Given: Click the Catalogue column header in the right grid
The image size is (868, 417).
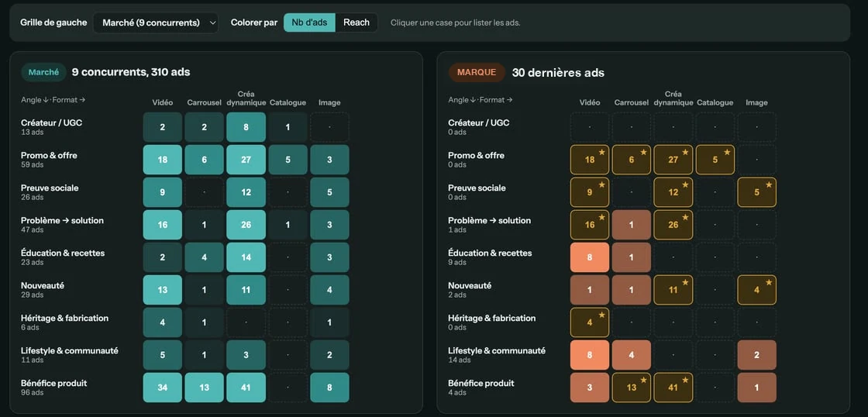Looking at the screenshot, I should [715, 102].
